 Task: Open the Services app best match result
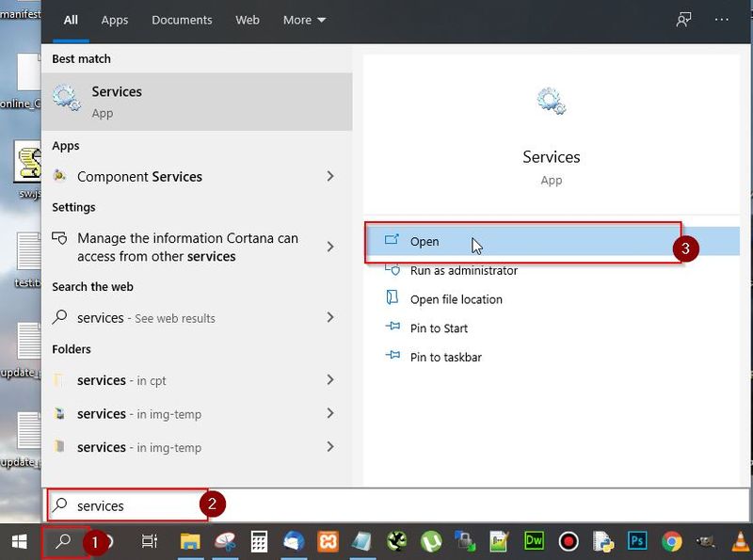(x=197, y=102)
